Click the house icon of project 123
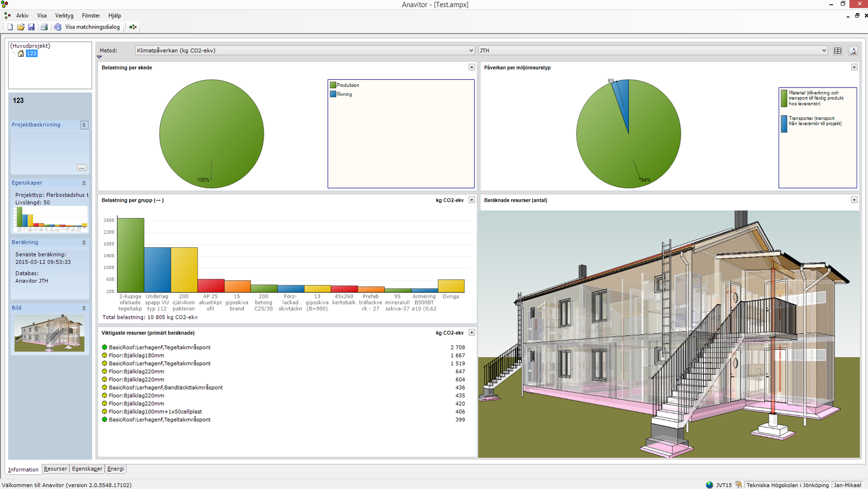The image size is (868, 489). [21, 54]
